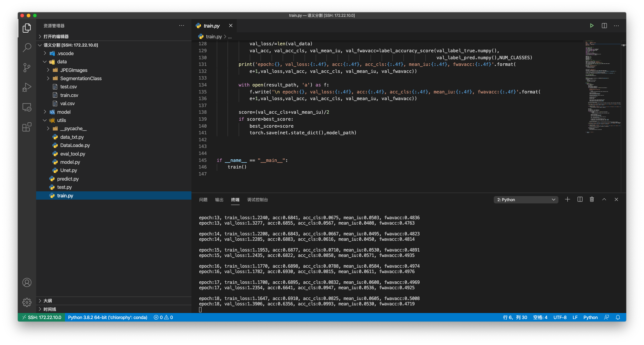This screenshot has width=644, height=345.
Task: Click the SSH: 172.22.10.0 remote indicator
Action: [x=42, y=317]
